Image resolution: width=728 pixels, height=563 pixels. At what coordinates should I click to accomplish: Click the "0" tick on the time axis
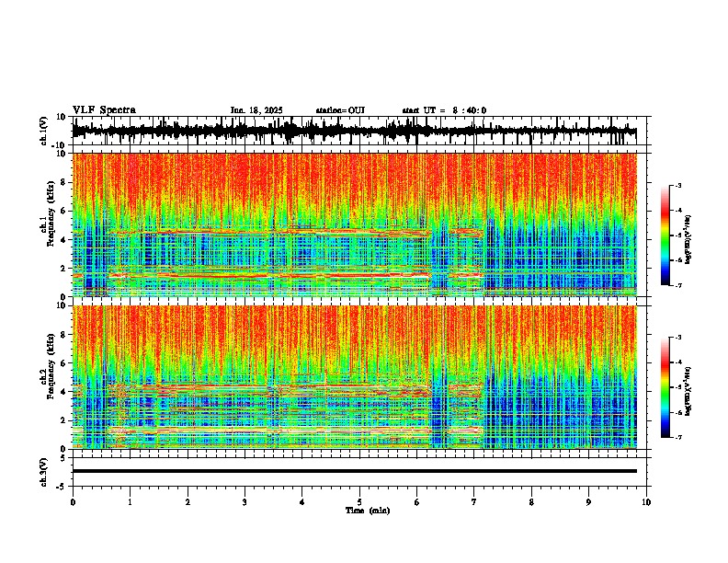pos(73,502)
